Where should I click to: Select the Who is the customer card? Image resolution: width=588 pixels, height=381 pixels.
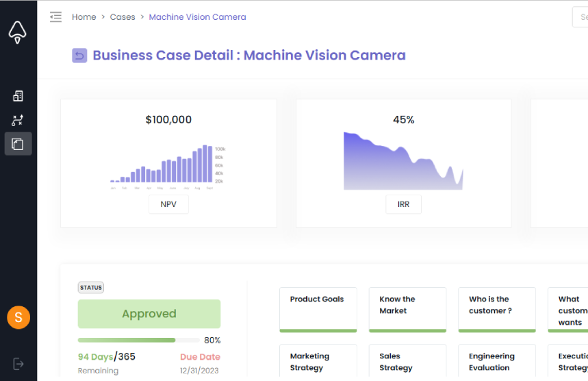pos(497,309)
